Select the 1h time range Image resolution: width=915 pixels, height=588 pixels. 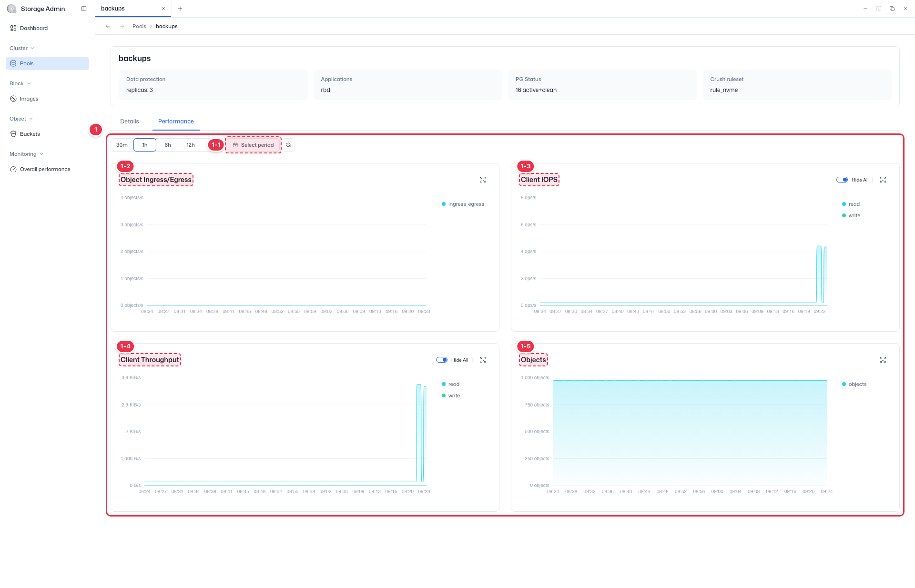(145, 145)
